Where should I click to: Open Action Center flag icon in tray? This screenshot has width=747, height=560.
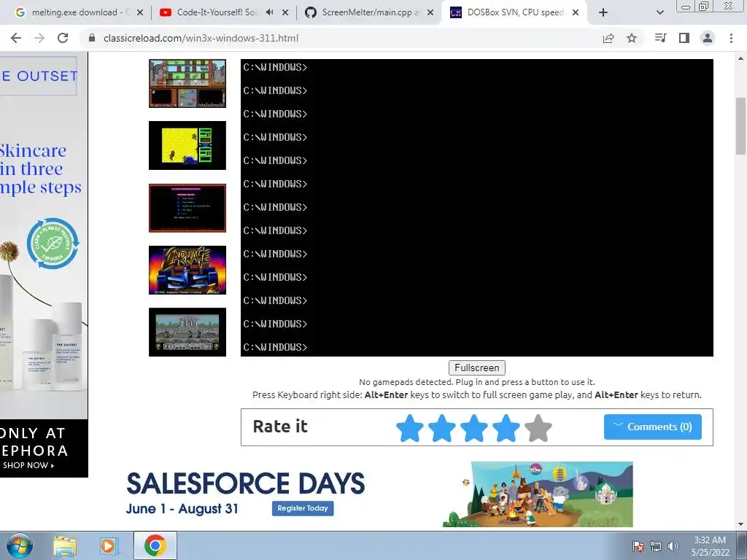638,546
